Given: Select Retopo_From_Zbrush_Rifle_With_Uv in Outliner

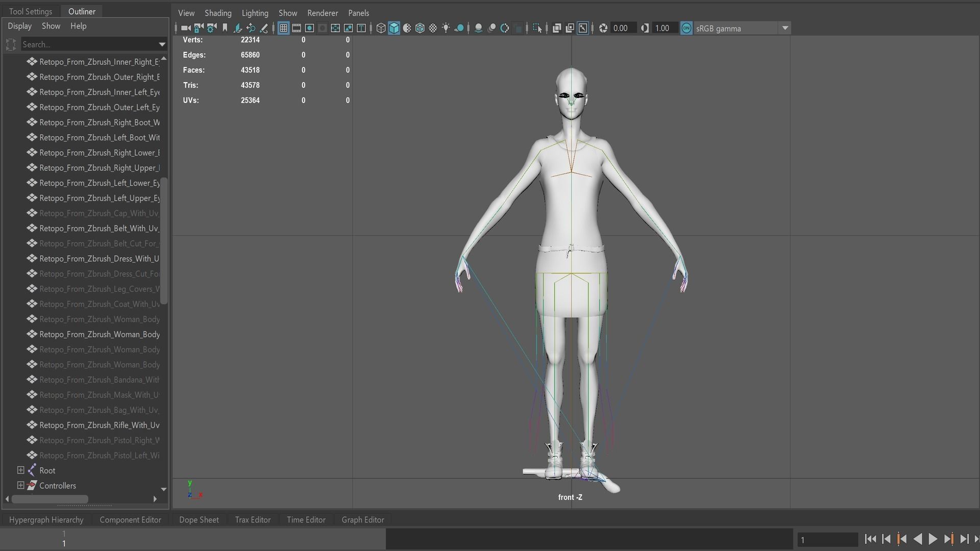Looking at the screenshot, I should (x=99, y=425).
